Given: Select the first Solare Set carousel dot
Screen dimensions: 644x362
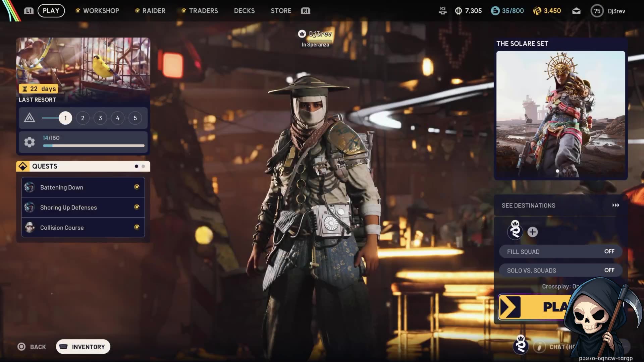Looking at the screenshot, I should point(557,171).
